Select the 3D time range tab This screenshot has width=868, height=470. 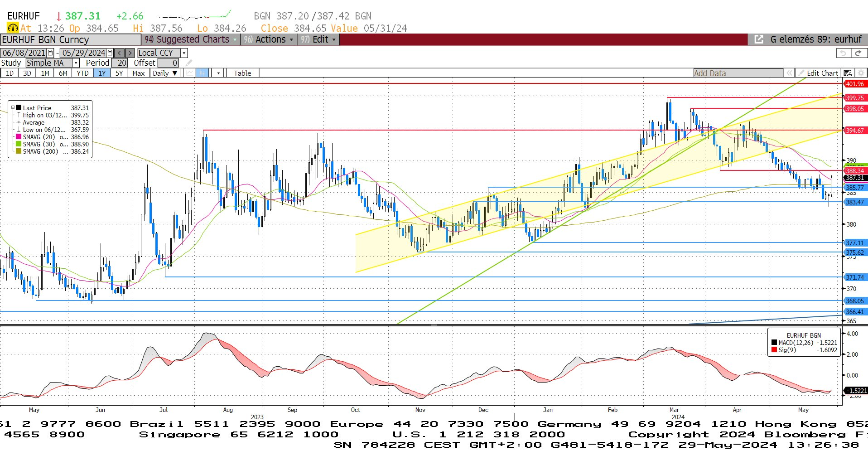pyautogui.click(x=27, y=73)
